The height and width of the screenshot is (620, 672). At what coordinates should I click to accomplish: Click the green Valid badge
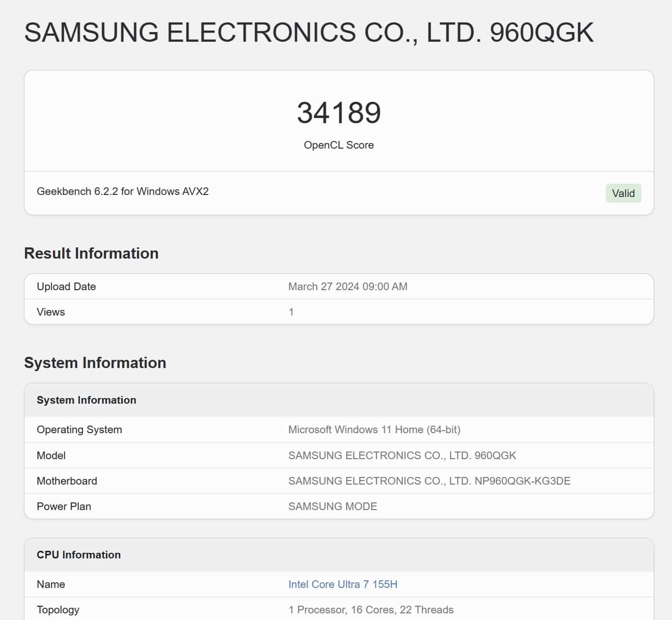coord(623,193)
